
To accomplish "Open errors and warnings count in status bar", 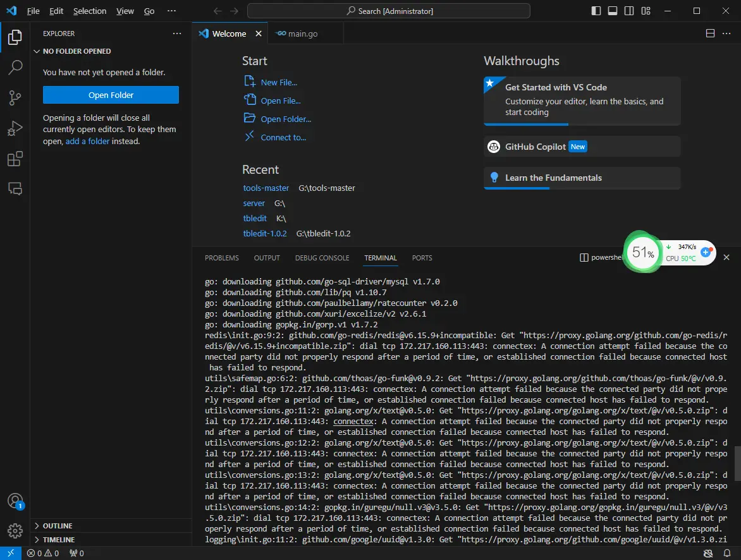I will 43,553.
